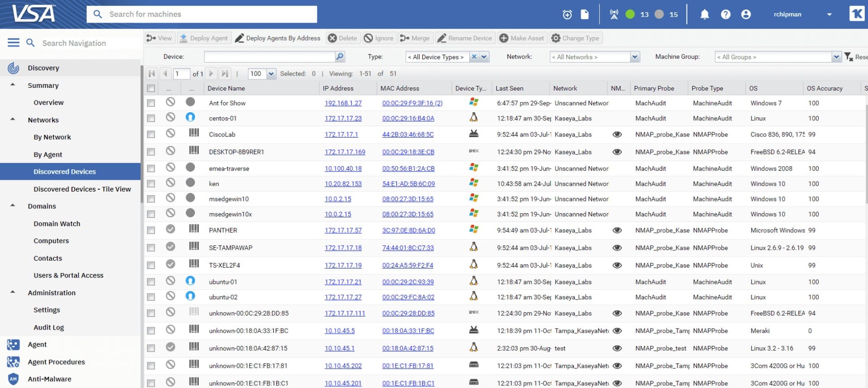Screen dimensions: 868x388
Task: Check the box for centos-01 row
Action: point(151,118)
